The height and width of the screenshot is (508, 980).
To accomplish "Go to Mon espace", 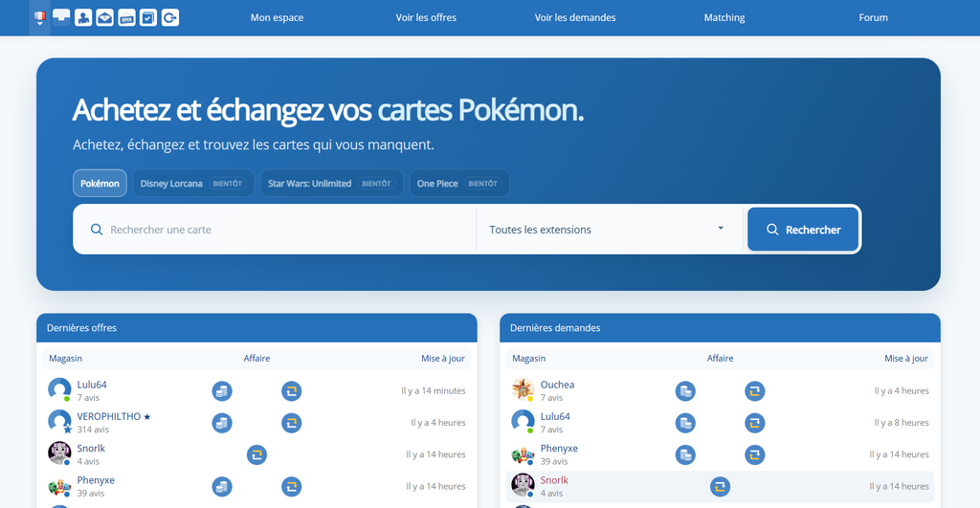I will tap(277, 17).
